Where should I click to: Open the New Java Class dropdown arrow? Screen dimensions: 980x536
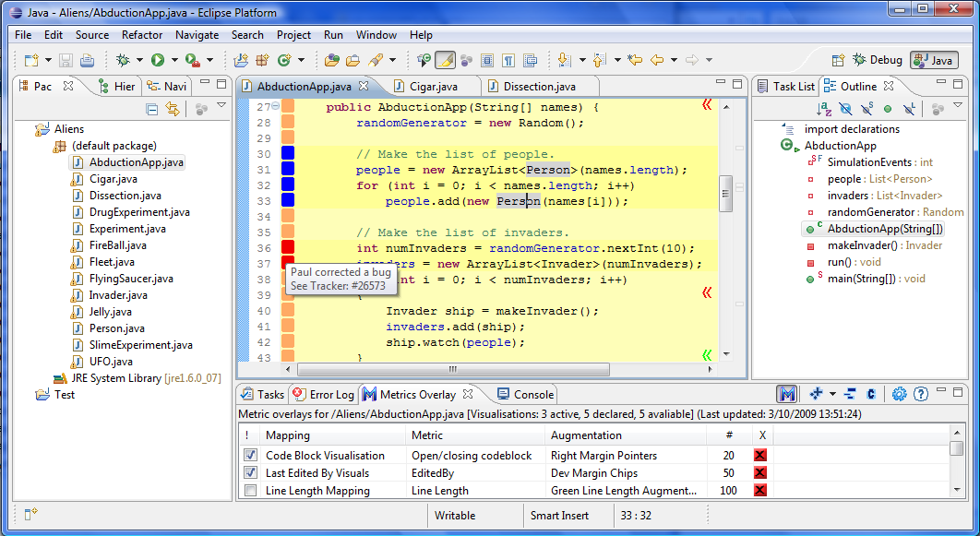301,60
